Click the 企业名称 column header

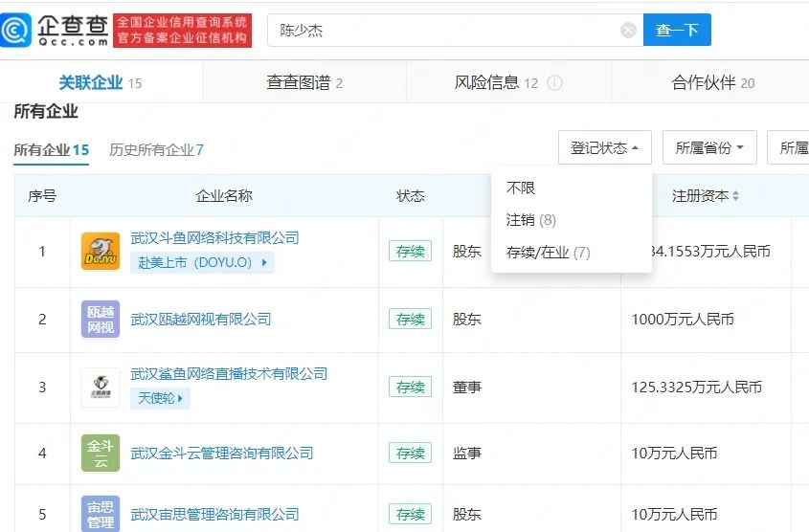[224, 196]
